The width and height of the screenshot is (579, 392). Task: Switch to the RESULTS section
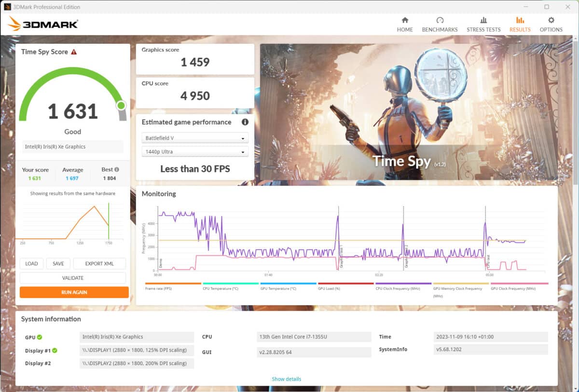(x=520, y=25)
